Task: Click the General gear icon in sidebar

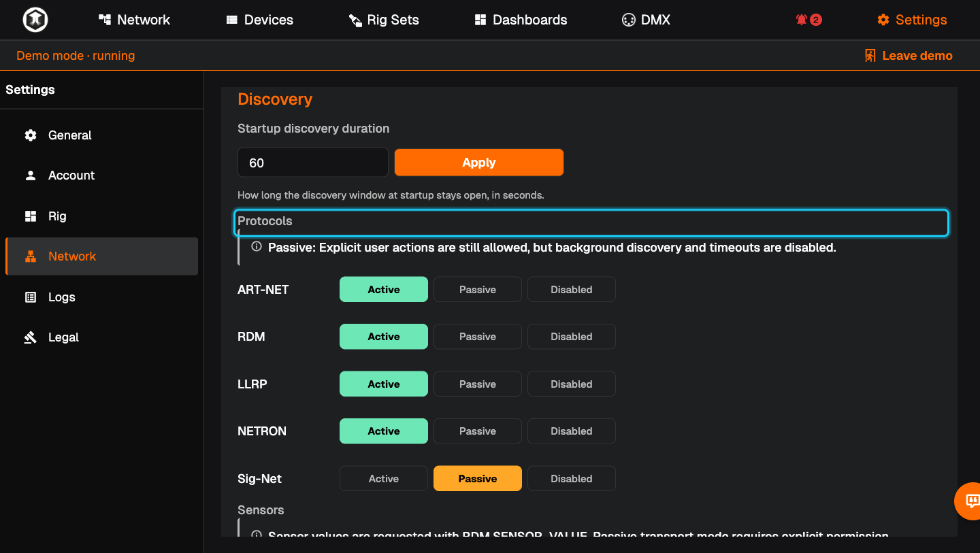Action: tap(31, 135)
